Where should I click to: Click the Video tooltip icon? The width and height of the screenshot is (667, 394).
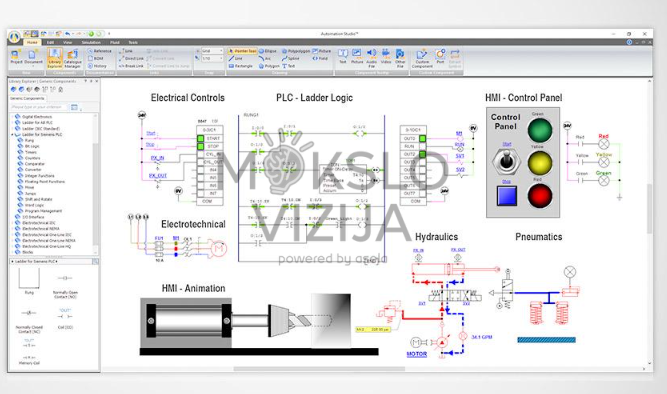click(x=385, y=56)
